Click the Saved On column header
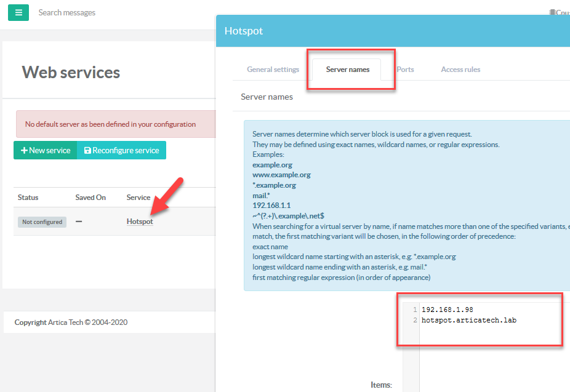The height and width of the screenshot is (392, 570). 90,198
